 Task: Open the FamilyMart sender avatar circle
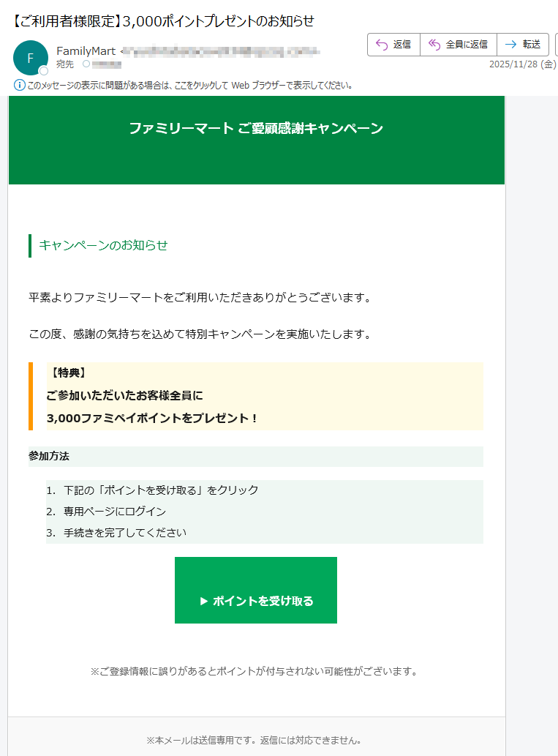point(31,58)
